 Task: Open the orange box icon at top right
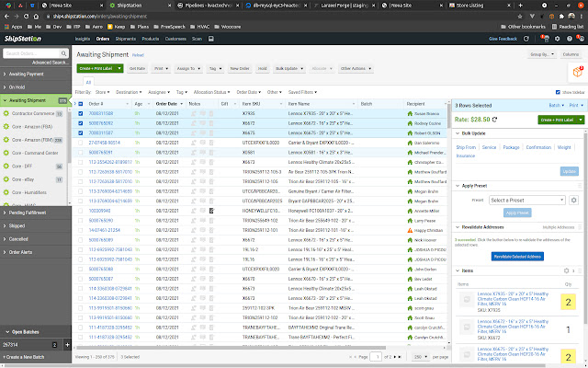(578, 71)
